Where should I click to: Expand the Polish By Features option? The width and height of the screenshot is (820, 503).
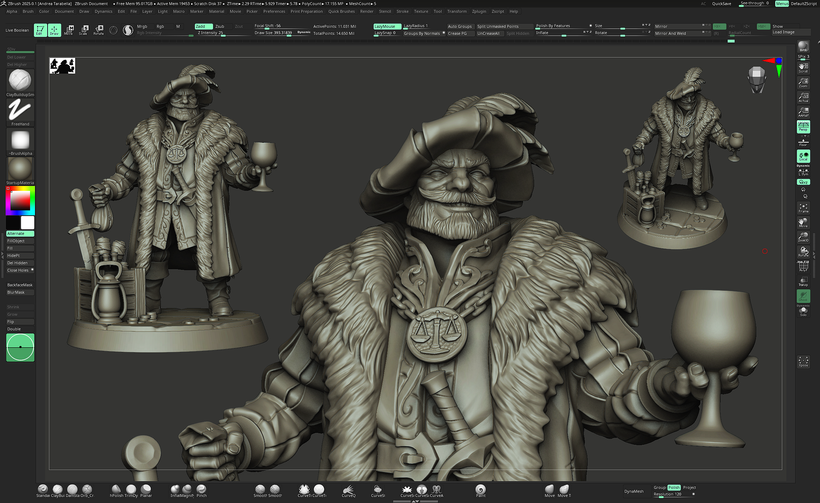[556, 26]
